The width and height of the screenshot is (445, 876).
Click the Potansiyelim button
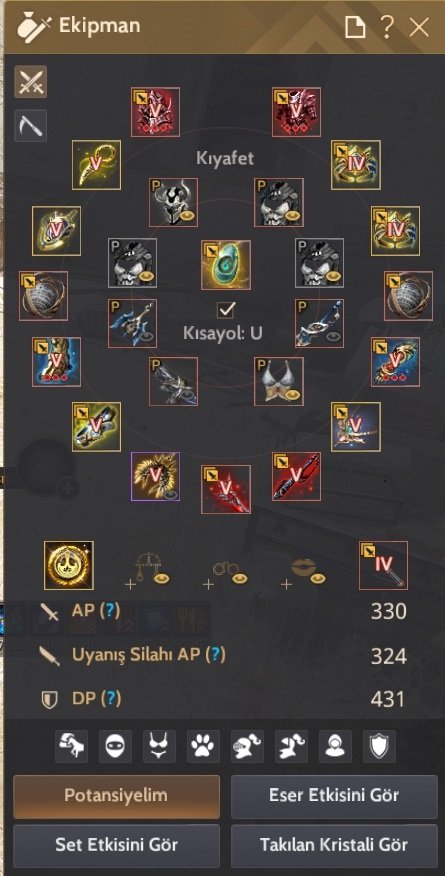[116, 796]
